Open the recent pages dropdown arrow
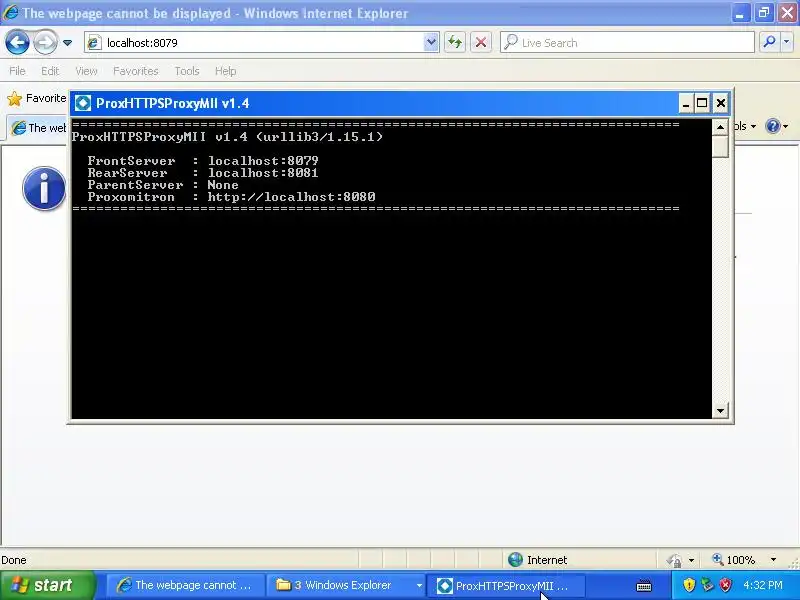 67,43
